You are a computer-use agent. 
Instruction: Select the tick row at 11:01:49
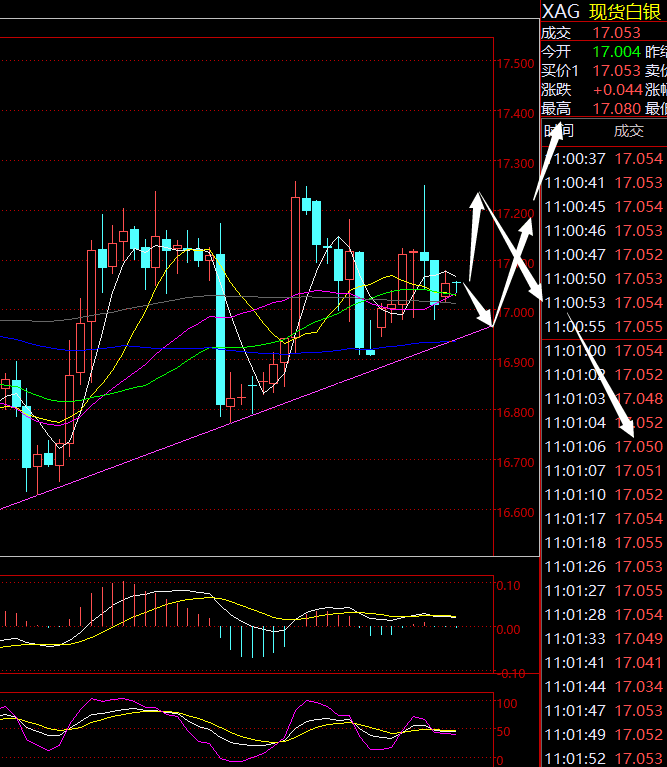pos(604,734)
